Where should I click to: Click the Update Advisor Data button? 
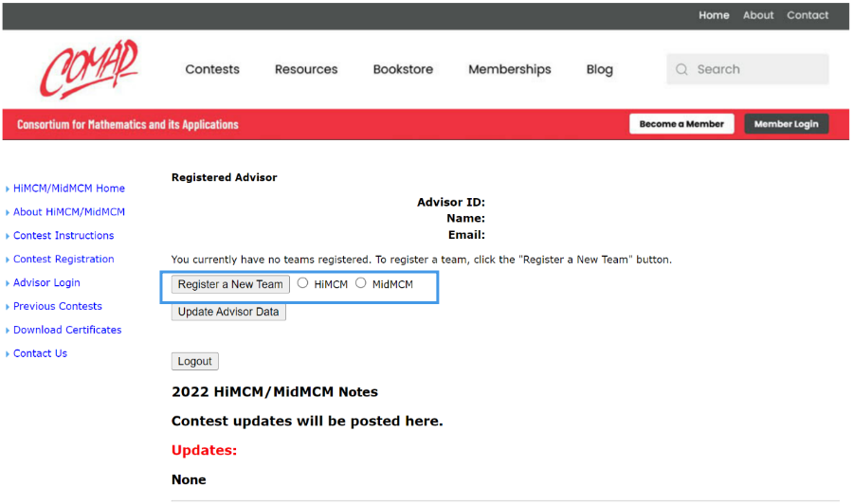[x=228, y=312]
